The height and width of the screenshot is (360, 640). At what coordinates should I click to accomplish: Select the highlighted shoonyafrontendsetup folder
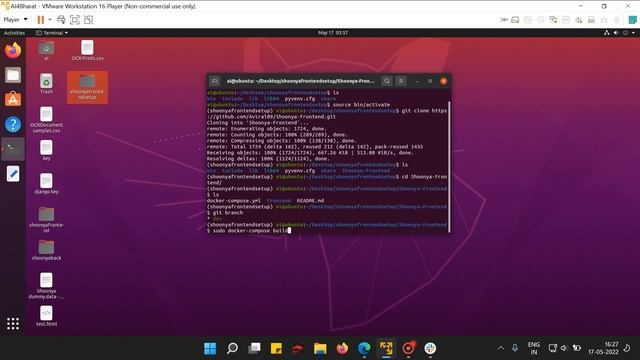click(x=87, y=87)
